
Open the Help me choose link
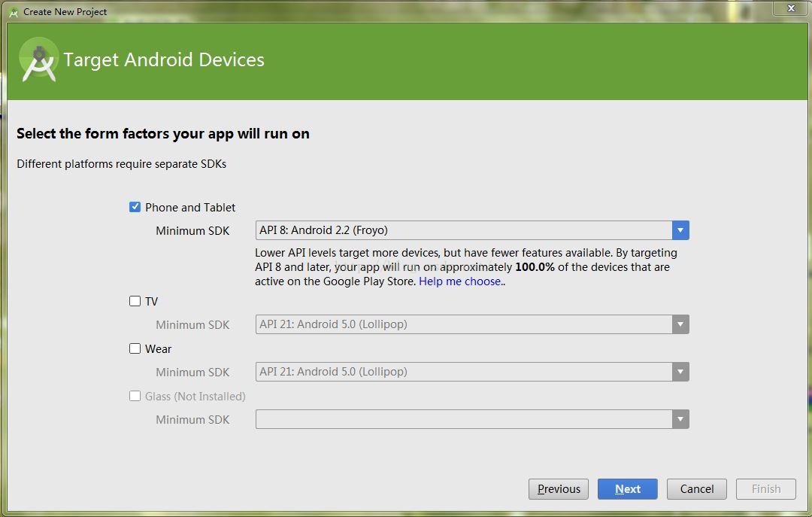tap(460, 281)
